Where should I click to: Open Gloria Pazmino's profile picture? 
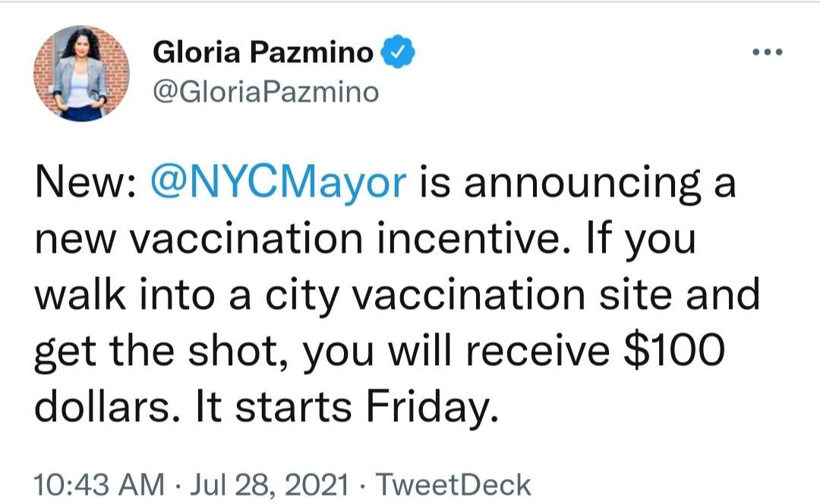click(81, 74)
